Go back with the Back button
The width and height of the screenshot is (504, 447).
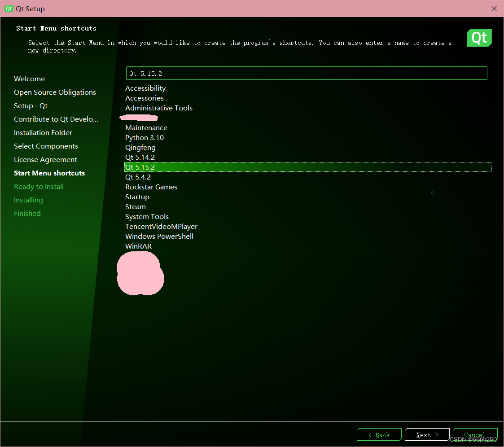[x=379, y=434]
